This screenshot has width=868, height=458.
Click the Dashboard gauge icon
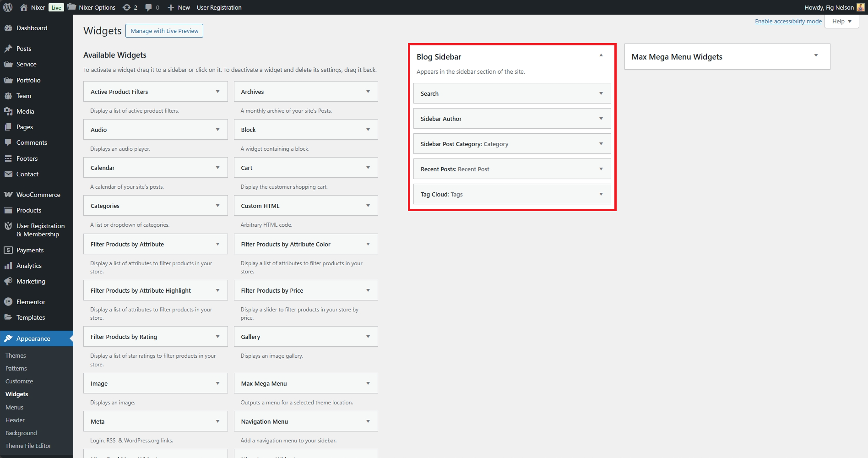(x=8, y=28)
